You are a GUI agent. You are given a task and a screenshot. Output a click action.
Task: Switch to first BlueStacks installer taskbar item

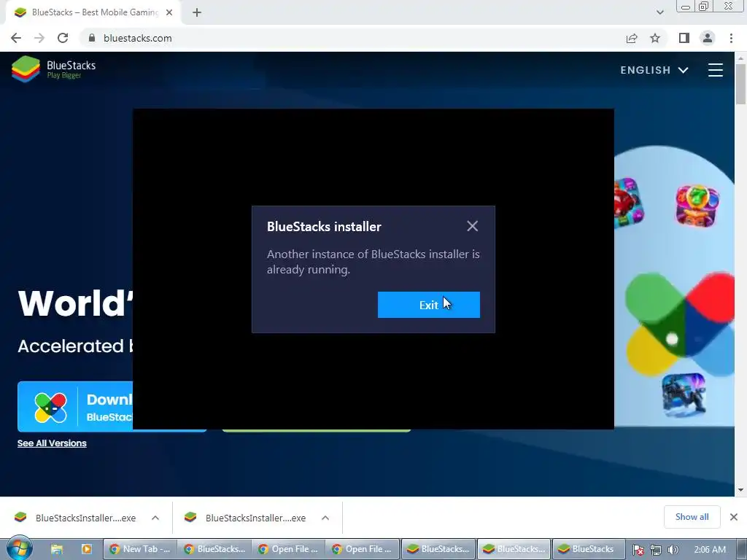click(438, 550)
